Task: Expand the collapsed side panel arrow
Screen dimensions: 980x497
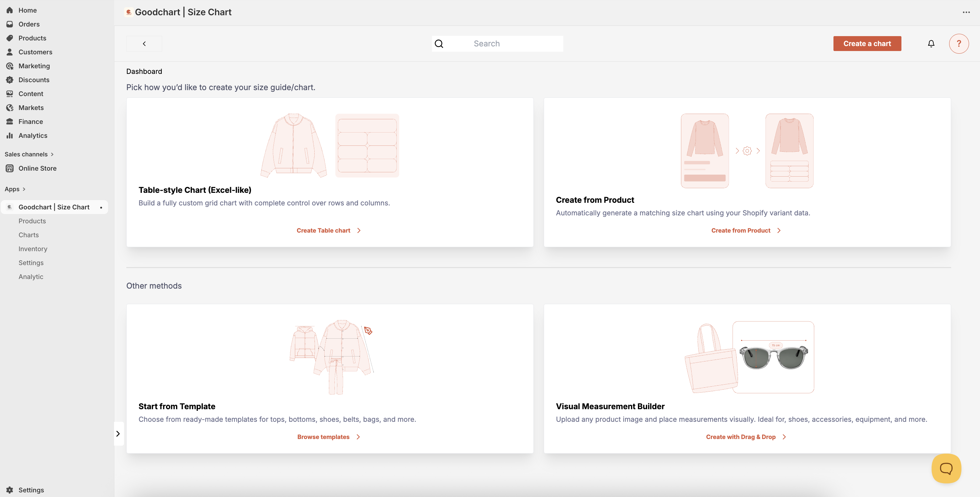Action: 118,433
